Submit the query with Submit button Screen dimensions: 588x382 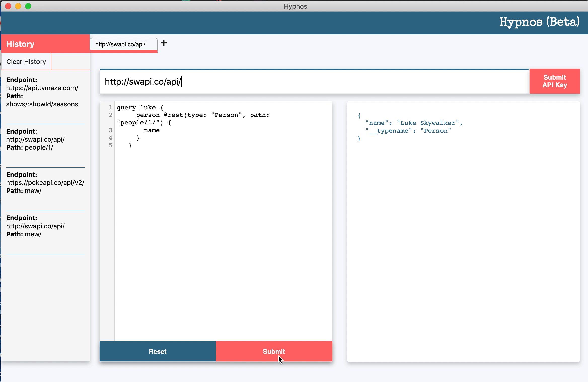[274, 351]
